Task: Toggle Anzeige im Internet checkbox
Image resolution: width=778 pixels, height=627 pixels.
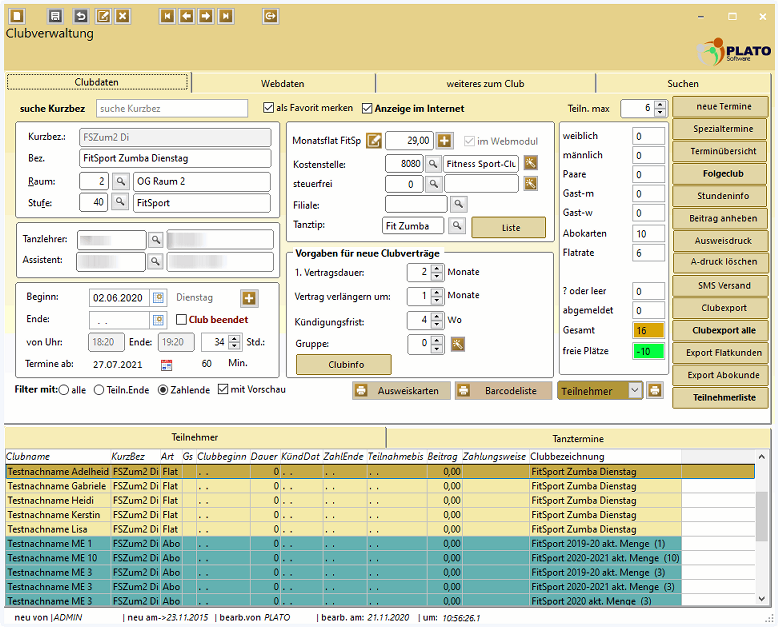Action: [x=367, y=108]
